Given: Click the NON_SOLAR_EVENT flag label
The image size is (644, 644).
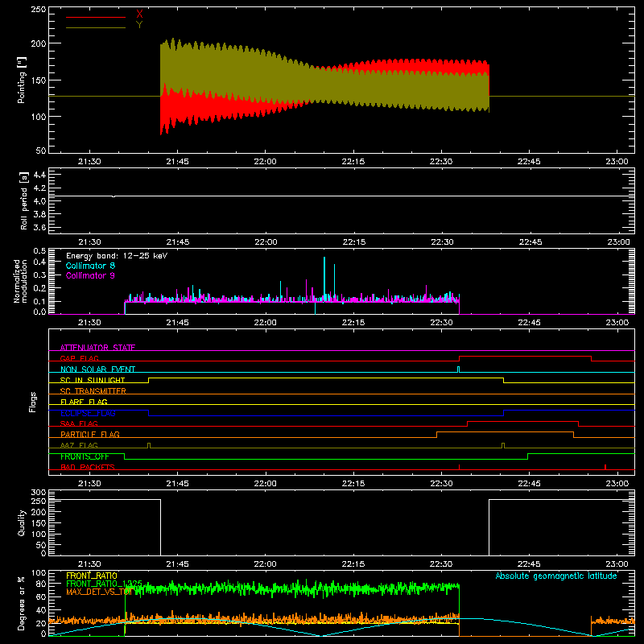Looking at the screenshot, I should point(97,369).
